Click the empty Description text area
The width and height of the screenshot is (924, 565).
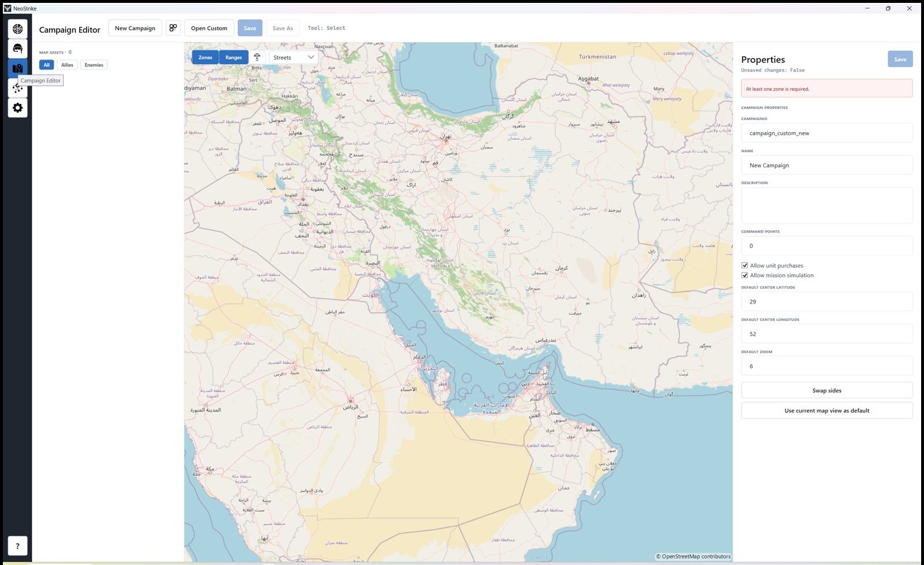(x=827, y=205)
